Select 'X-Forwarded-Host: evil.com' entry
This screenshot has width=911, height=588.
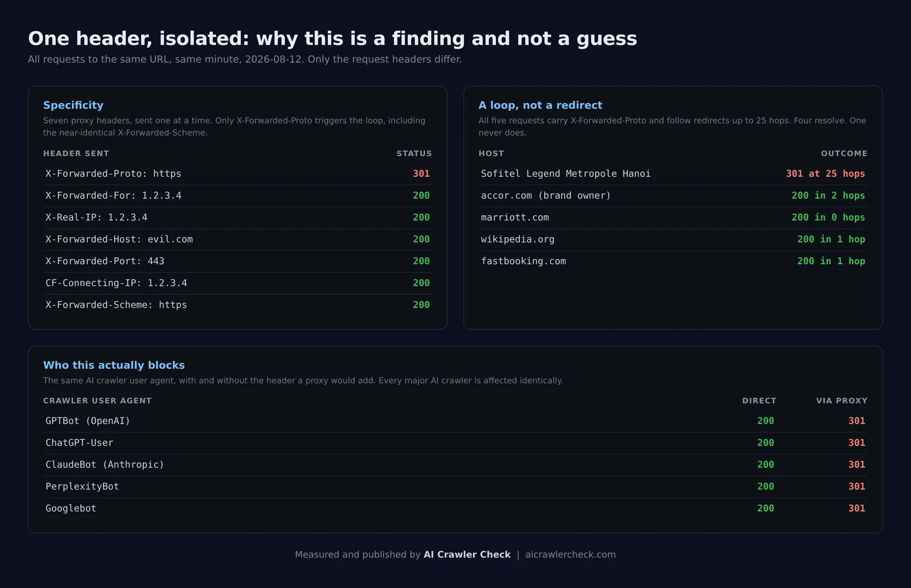tap(119, 240)
